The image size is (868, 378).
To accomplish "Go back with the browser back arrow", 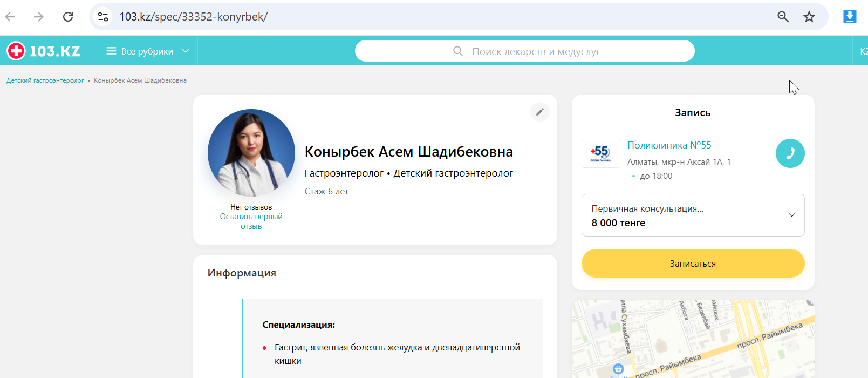I will point(10,17).
